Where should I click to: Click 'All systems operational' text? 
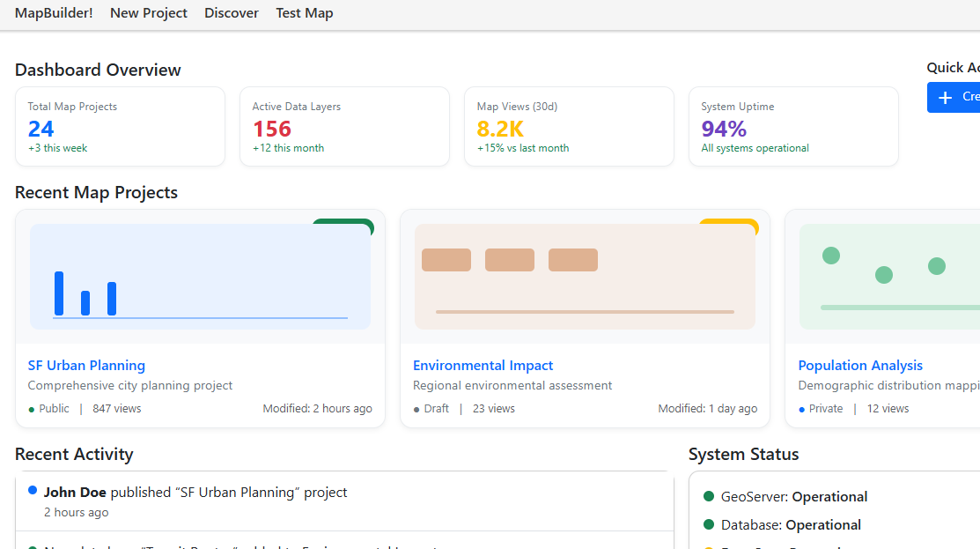(x=755, y=148)
